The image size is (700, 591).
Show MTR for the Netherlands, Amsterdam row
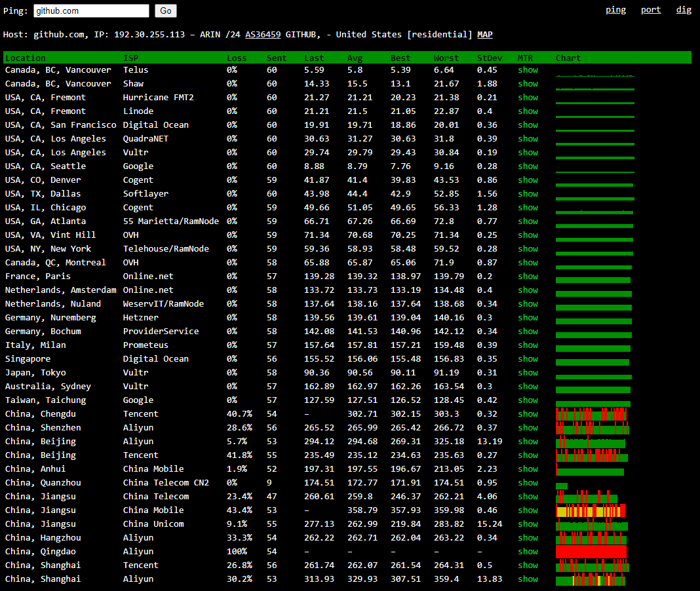tap(528, 290)
